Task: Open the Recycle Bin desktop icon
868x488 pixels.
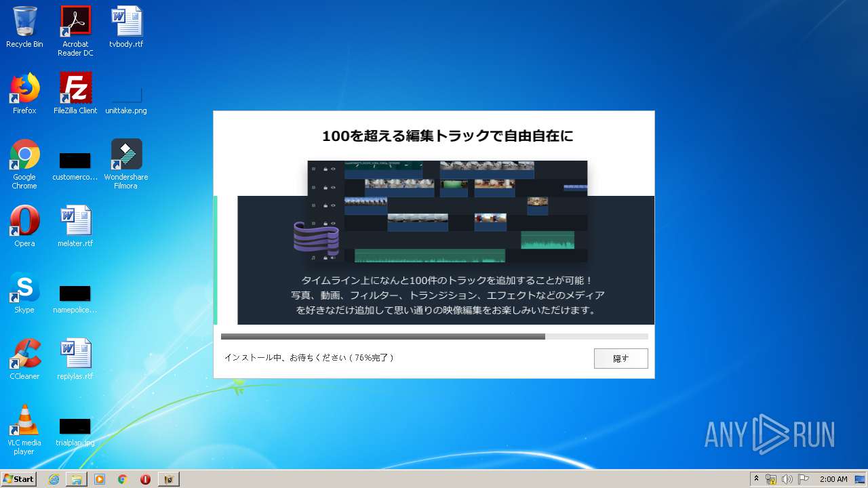Action: pyautogui.click(x=24, y=27)
